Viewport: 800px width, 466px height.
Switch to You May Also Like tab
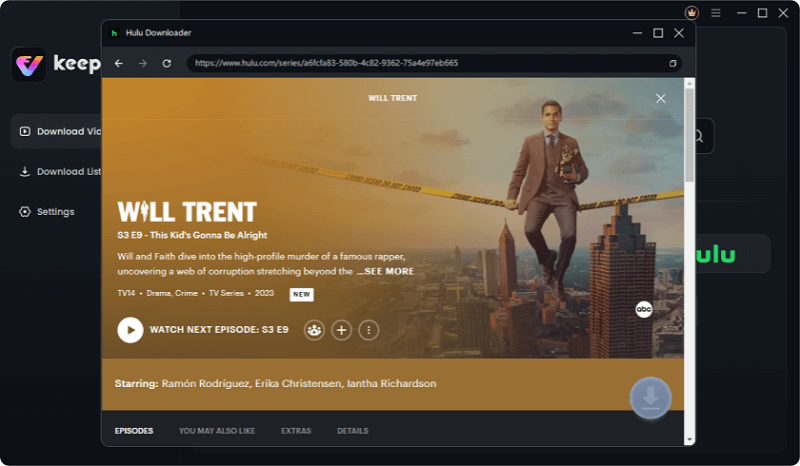(x=217, y=431)
